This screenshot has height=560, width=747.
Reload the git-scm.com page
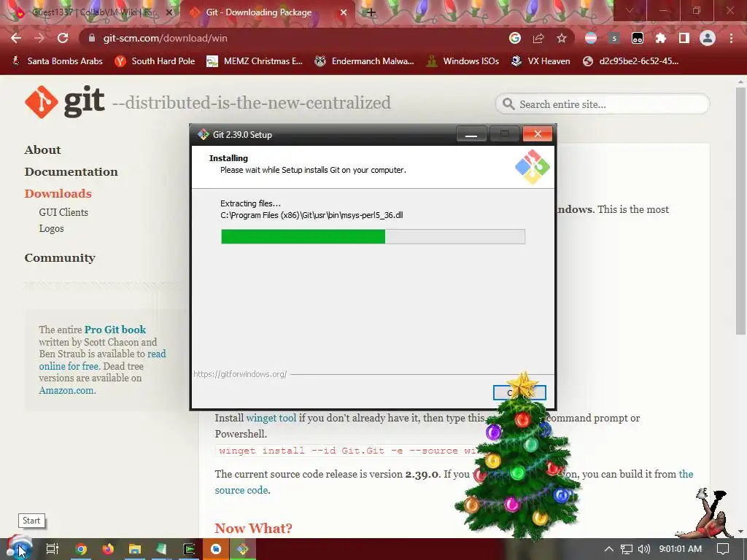click(63, 38)
